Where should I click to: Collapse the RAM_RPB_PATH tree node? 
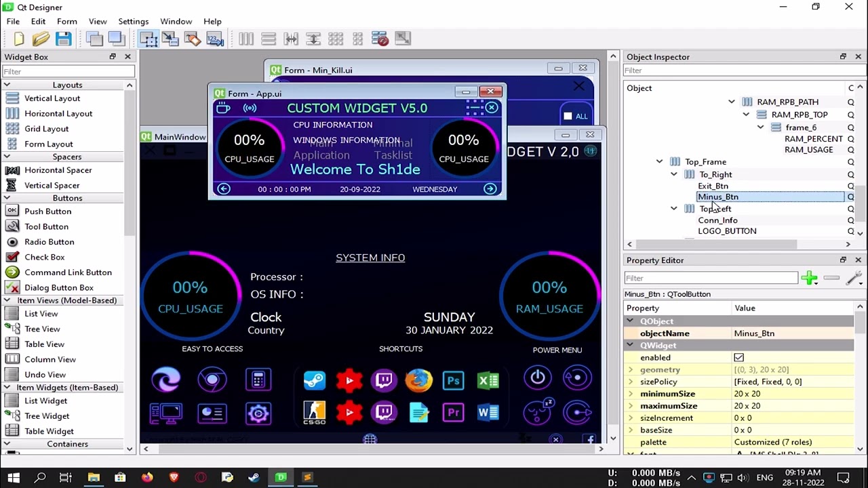click(x=731, y=102)
